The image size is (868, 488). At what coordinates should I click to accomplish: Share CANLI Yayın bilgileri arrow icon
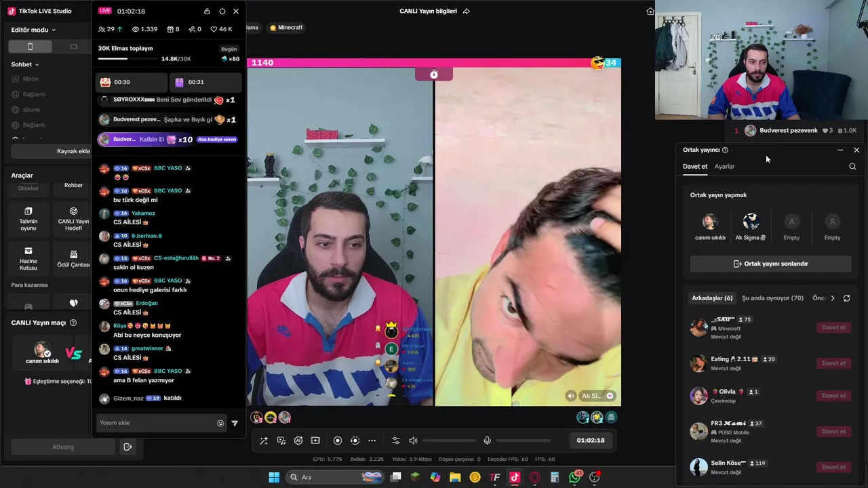[x=466, y=12]
